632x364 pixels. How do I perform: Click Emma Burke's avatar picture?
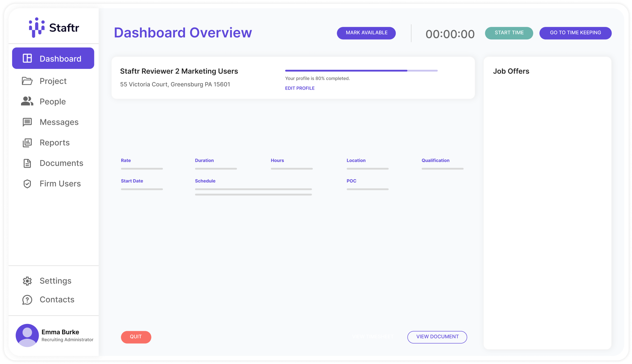27,335
